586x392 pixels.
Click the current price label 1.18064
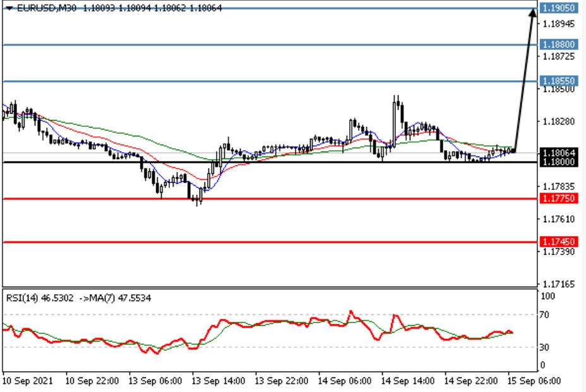[559, 153]
